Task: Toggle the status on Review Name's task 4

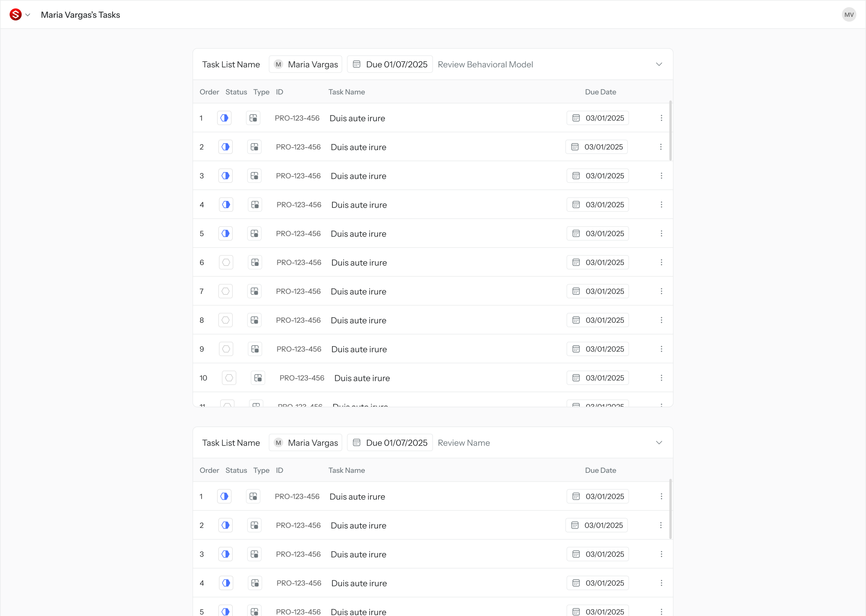Action: [226, 583]
